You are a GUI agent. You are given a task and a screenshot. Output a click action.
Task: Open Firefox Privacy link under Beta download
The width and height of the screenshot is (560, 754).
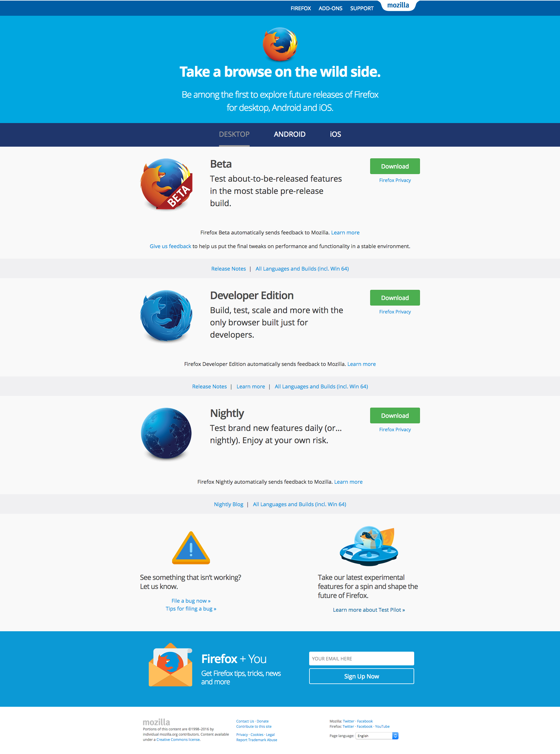click(395, 180)
